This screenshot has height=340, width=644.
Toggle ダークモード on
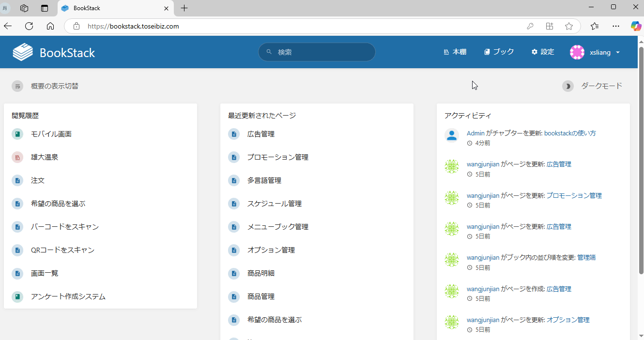tap(592, 86)
